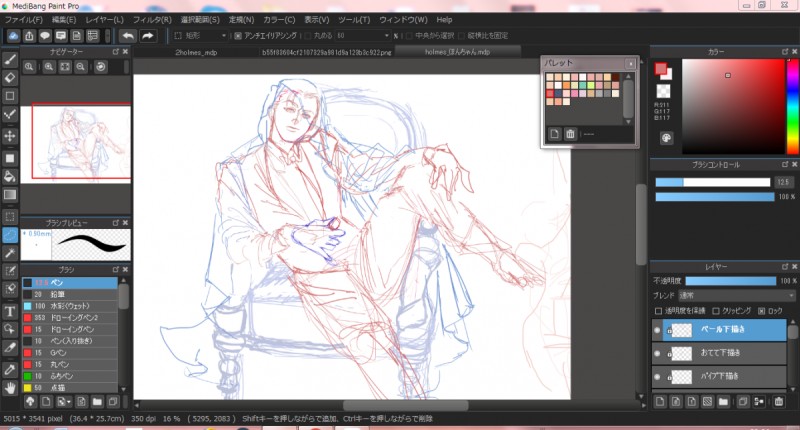The width and height of the screenshot is (800, 430).
Task: Select the 鉛筆 brush
Action: click(x=69, y=294)
